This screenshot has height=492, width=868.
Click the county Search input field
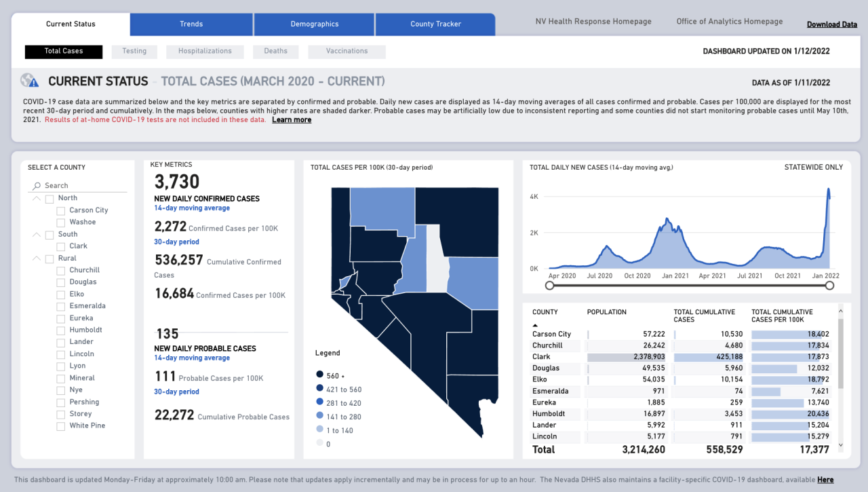click(81, 185)
